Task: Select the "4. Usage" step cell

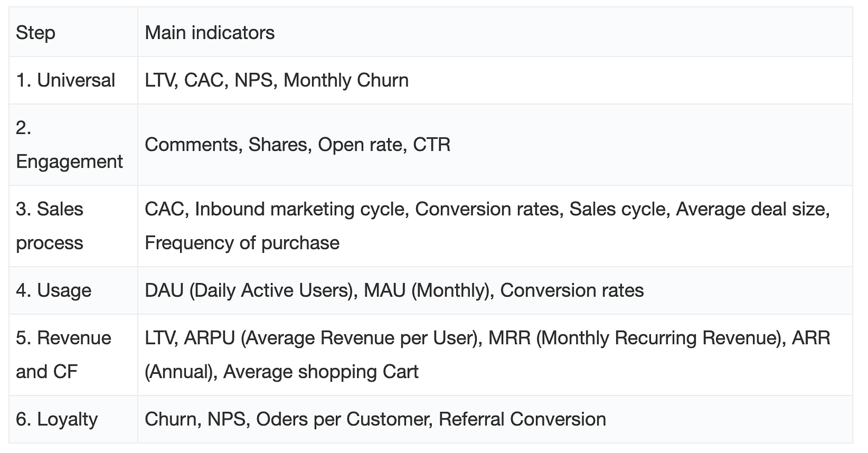Action: click(x=54, y=291)
